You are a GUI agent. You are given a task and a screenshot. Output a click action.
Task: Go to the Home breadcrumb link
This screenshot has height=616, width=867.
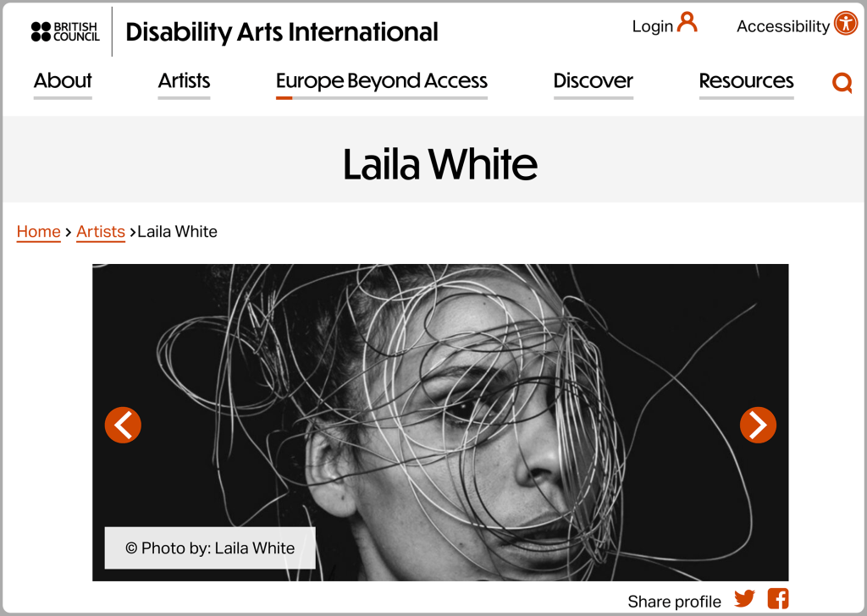coord(39,232)
